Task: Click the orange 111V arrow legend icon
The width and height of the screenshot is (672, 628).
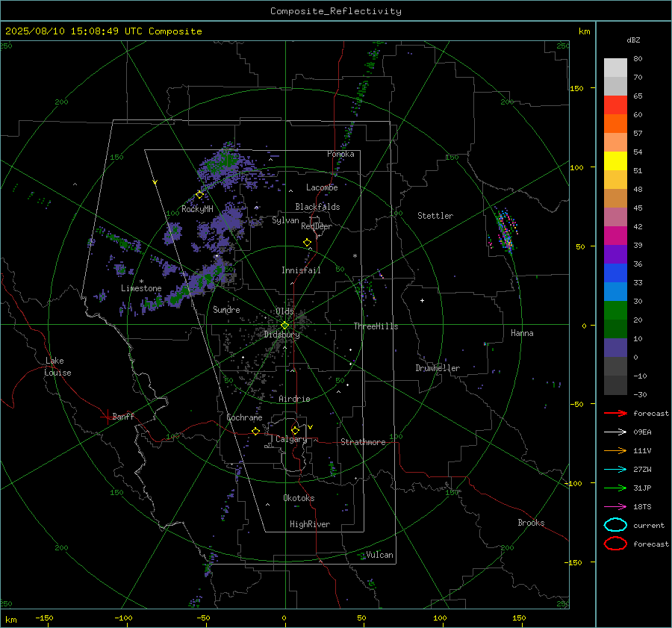Action: [x=615, y=450]
